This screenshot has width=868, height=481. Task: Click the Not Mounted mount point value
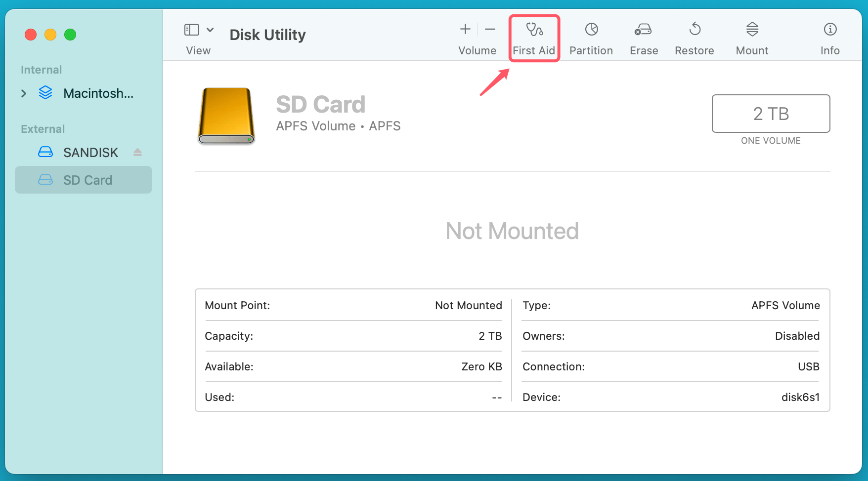468,305
